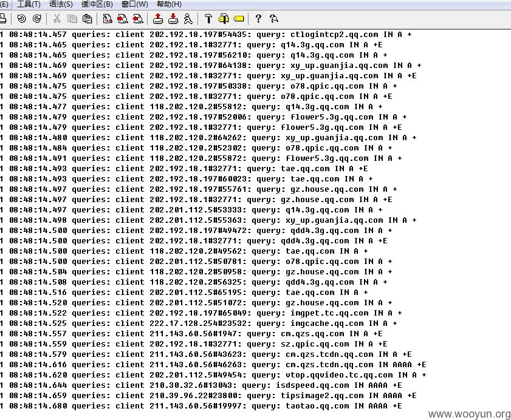The height and width of the screenshot is (420, 511).
Task: Click the tipsimage2.qq.com query text
Action: [322, 396]
